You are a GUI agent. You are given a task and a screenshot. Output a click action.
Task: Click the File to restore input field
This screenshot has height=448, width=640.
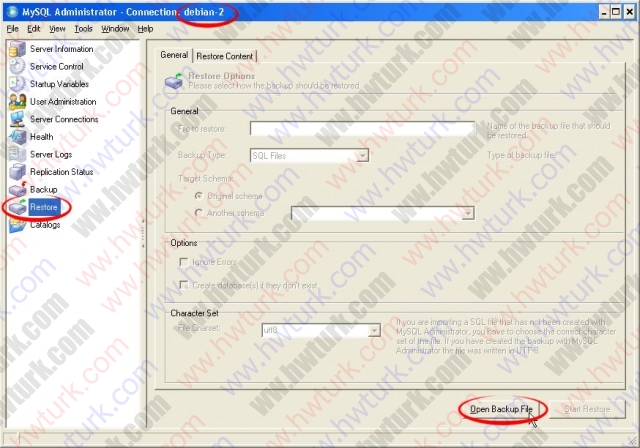pyautogui.click(x=362, y=129)
